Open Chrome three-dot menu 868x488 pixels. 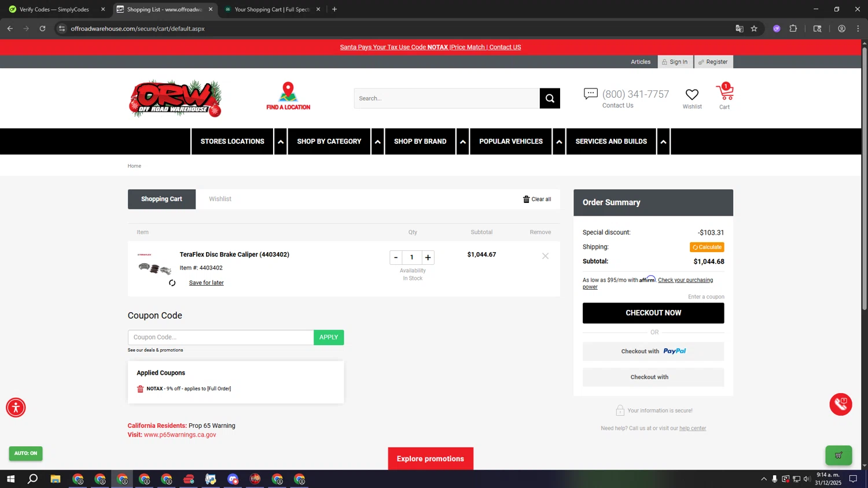pos(858,28)
